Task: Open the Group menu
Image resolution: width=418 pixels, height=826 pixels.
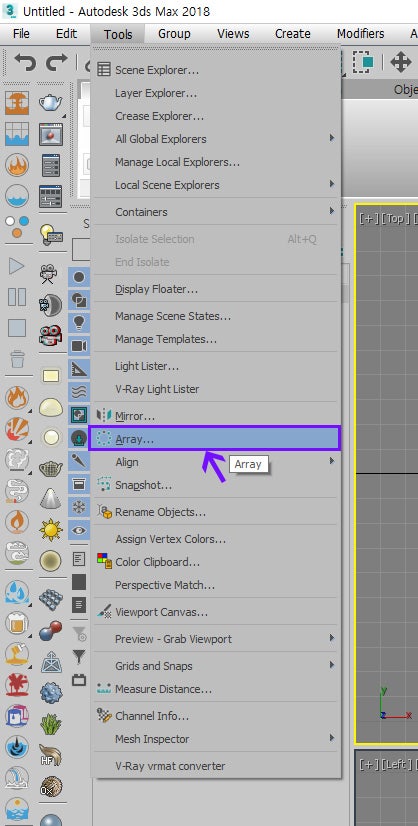Action: (x=174, y=34)
